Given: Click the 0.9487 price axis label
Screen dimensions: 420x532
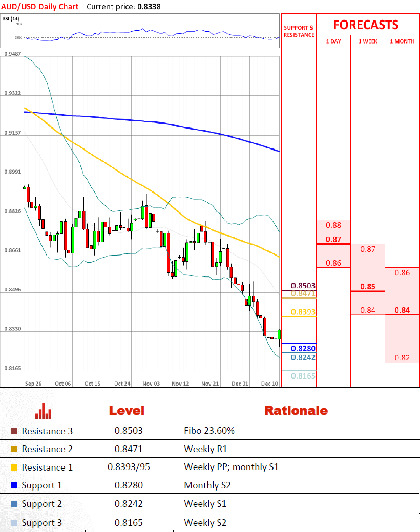Looking at the screenshot, I should [x=13, y=54].
